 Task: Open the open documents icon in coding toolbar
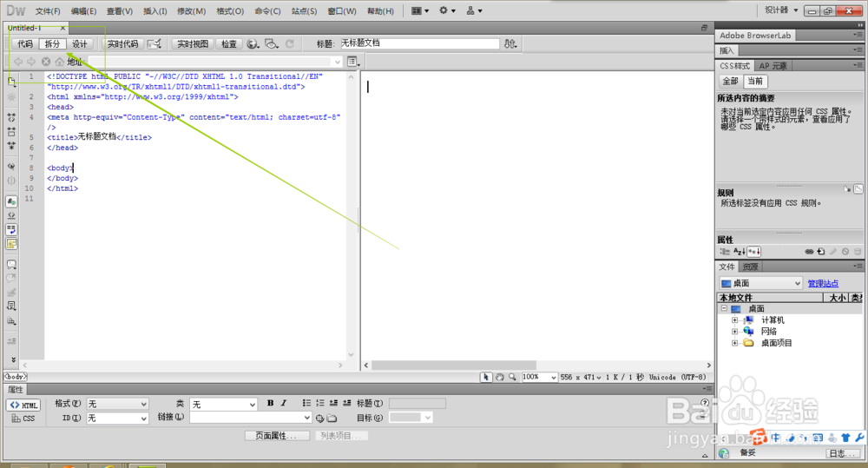11,82
